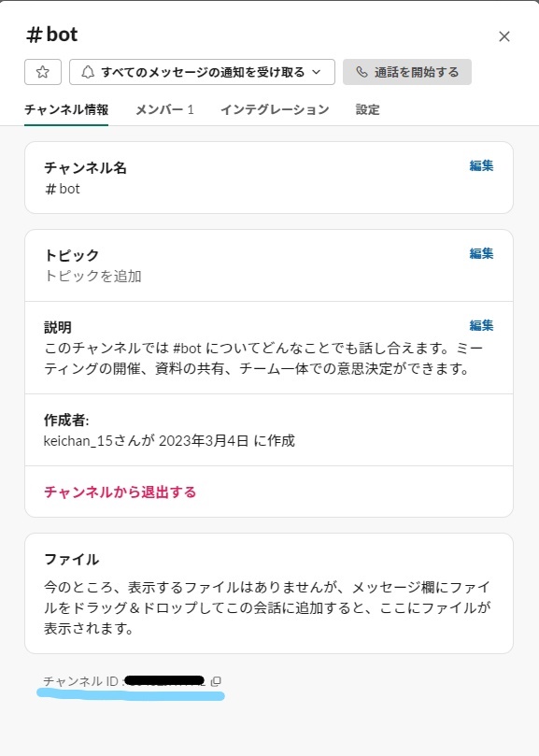Viewport: 539px width, 756px height.
Task: Click the bell icon in the notification selector
Action: tap(87, 71)
